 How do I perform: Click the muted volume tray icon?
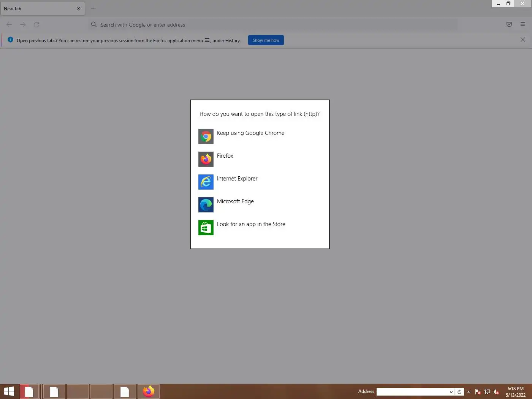[496, 392]
